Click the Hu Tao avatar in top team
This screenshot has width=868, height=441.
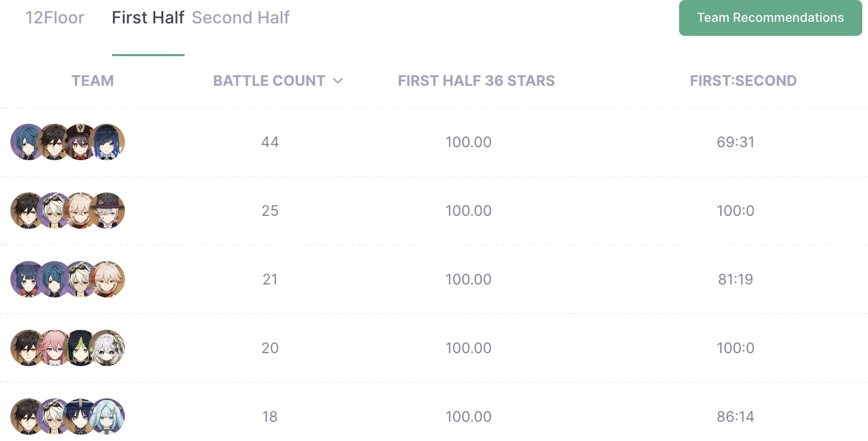80,142
